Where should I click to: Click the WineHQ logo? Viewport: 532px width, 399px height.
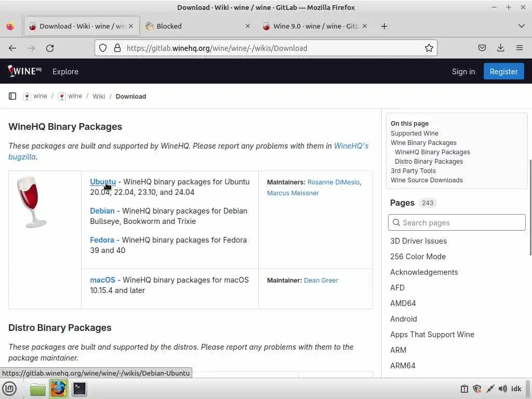tap(24, 71)
